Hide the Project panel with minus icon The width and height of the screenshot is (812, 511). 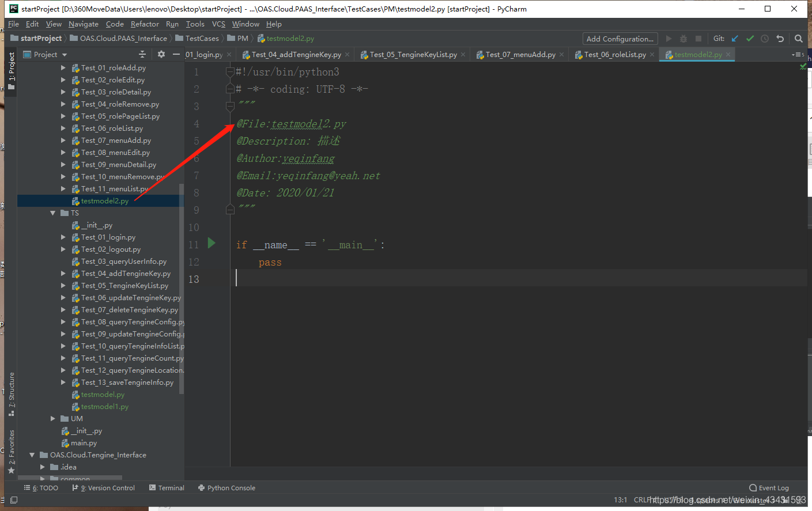176,54
